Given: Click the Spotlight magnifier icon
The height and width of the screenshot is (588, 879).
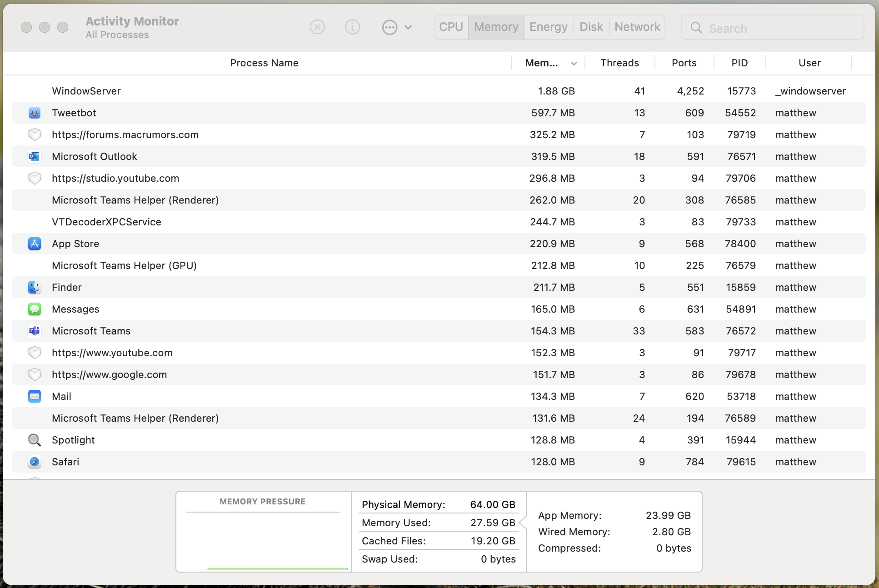Looking at the screenshot, I should (x=35, y=440).
